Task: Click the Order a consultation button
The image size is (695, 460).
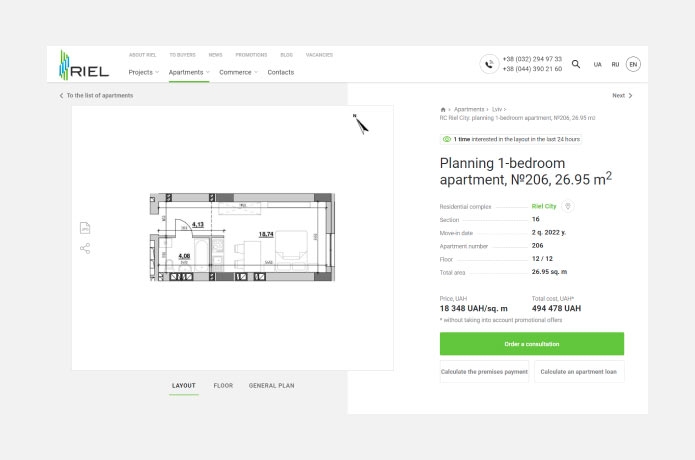Action: (x=531, y=344)
